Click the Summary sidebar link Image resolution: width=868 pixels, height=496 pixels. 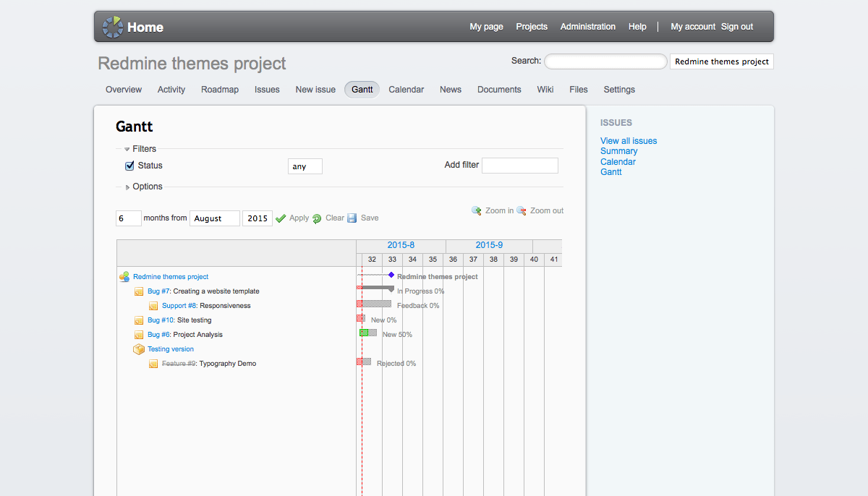619,151
